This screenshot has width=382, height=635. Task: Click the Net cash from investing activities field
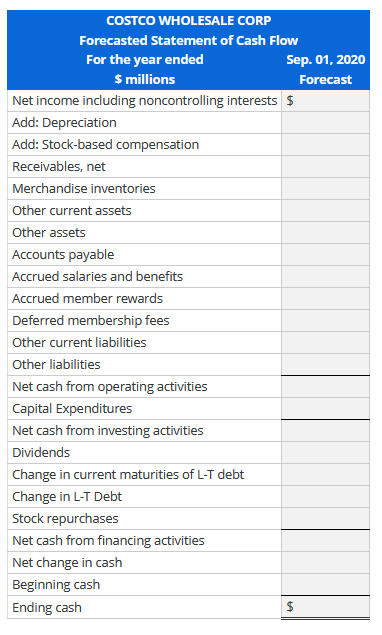pos(325,431)
